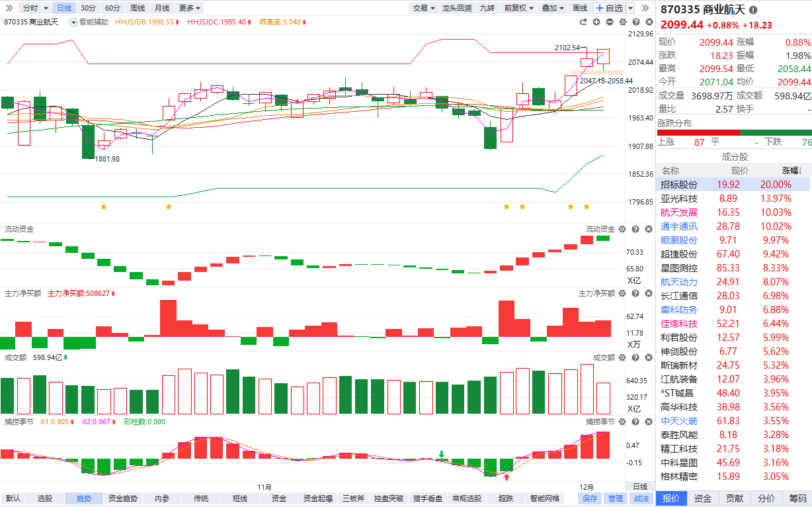Open the 前复权 adjustment dropdown

(x=519, y=8)
